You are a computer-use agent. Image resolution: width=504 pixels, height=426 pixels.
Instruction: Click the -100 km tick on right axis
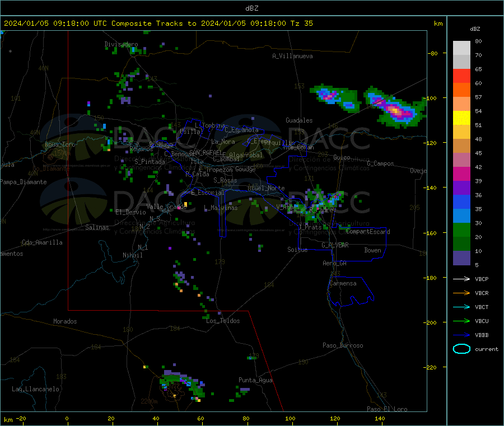430,98
